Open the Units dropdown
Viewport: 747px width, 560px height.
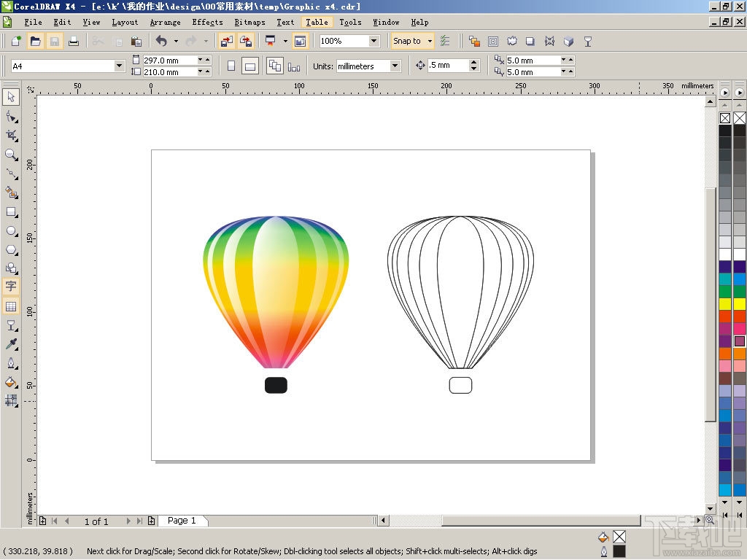pyautogui.click(x=394, y=66)
